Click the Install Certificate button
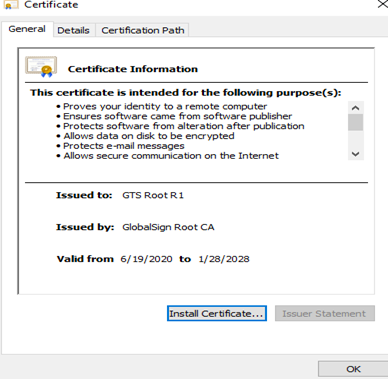Screen dimensions: 388x379 tap(217, 314)
